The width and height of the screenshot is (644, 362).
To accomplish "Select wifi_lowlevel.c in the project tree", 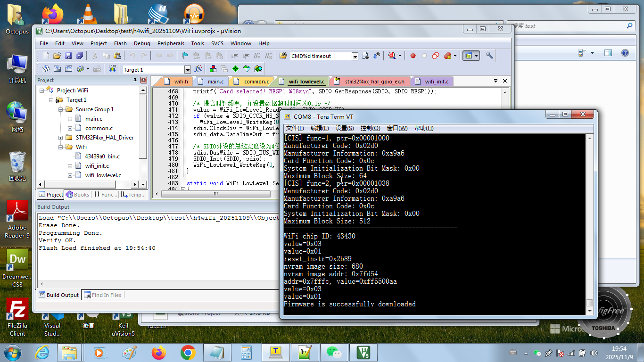I will [103, 175].
